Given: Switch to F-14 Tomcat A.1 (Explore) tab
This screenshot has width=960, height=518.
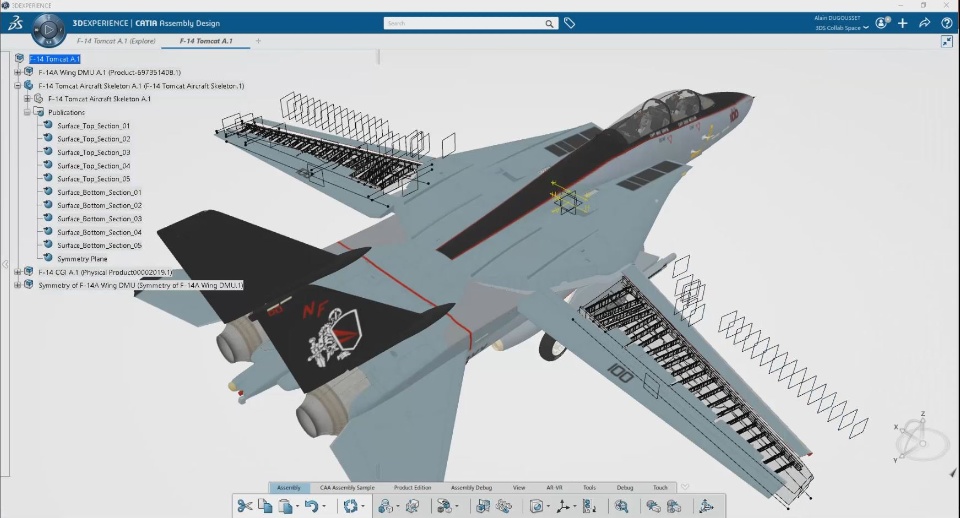Looking at the screenshot, I should point(116,41).
